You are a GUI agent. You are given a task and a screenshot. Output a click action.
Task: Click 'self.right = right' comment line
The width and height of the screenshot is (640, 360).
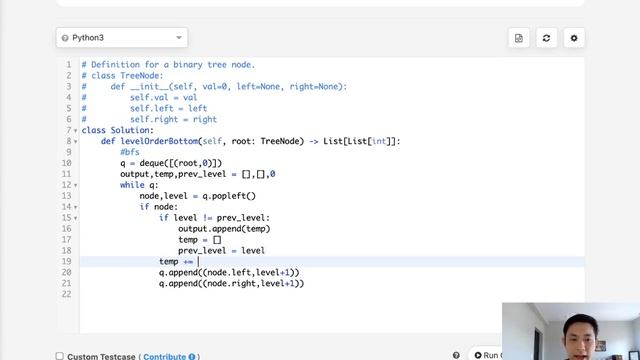coord(173,119)
